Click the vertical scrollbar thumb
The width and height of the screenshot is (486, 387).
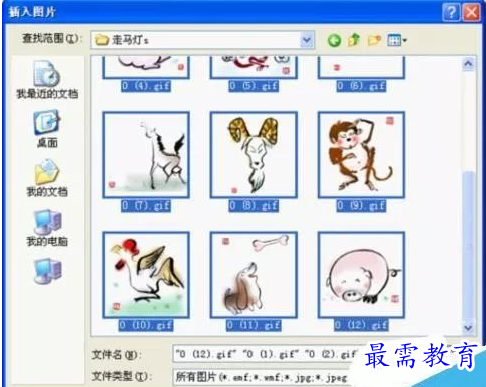(x=468, y=247)
